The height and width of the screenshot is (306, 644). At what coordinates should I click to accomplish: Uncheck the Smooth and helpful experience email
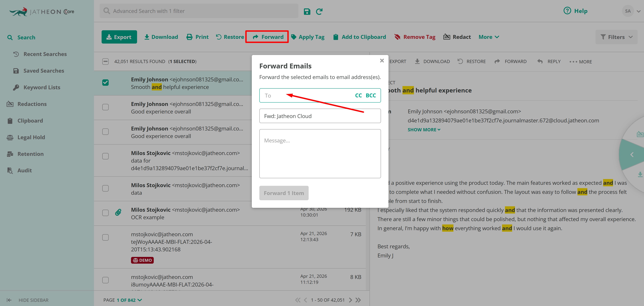coord(105,83)
